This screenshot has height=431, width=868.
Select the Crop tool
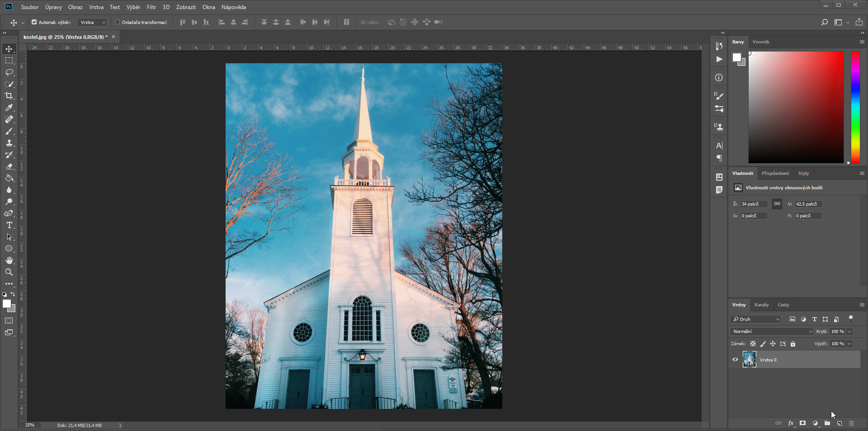9,96
